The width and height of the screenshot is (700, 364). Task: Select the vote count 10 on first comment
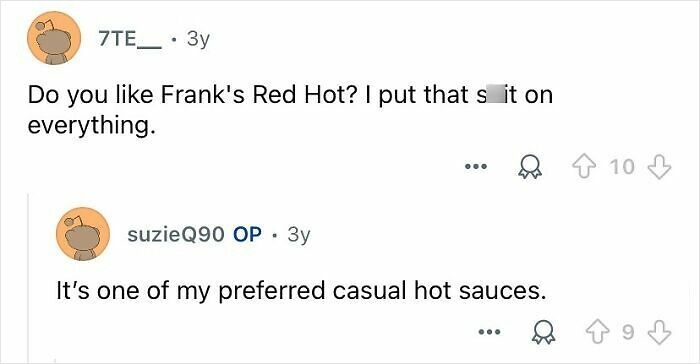[x=622, y=167]
